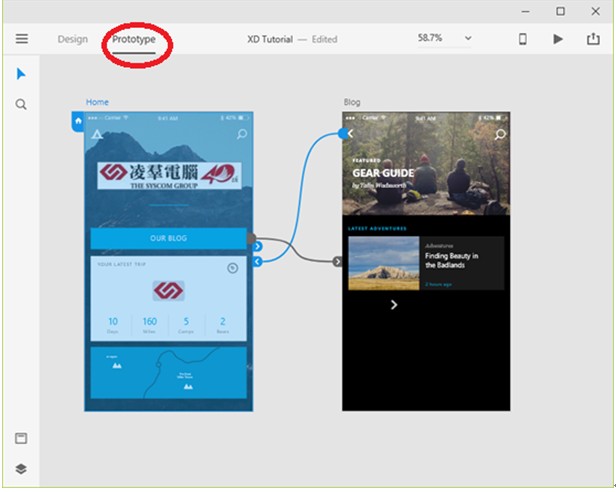Viewport: 616px width, 492px height.
Task: Open the share export icon
Action: click(593, 39)
